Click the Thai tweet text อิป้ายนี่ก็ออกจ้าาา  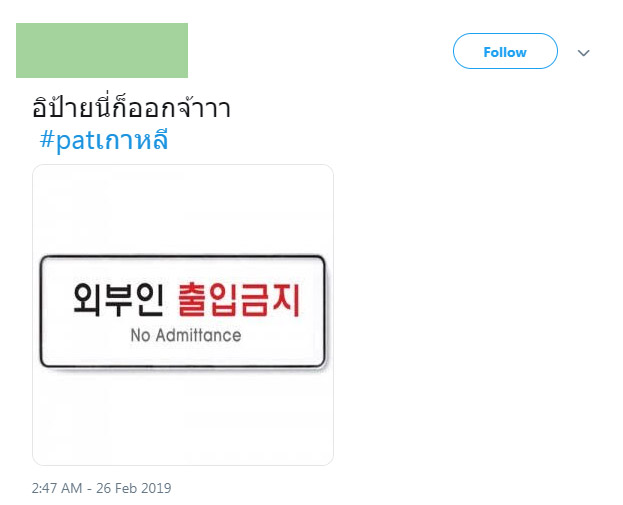[x=131, y=109]
